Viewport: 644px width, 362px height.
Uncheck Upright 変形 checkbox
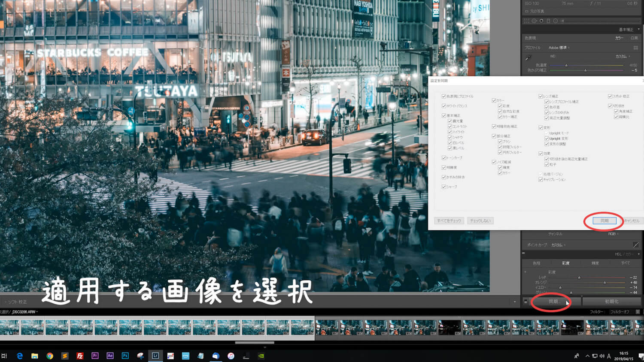[547, 139]
